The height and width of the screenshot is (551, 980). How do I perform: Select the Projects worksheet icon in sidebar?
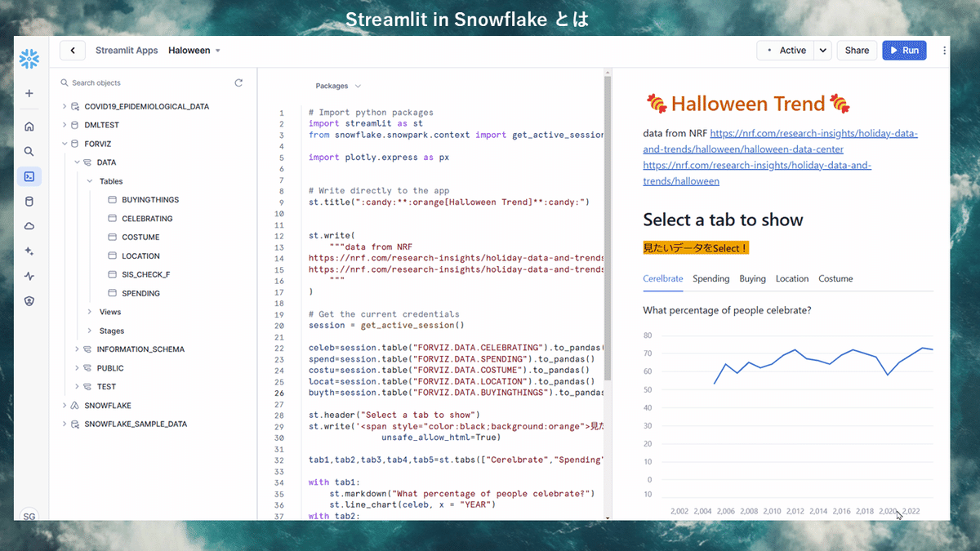[29, 176]
